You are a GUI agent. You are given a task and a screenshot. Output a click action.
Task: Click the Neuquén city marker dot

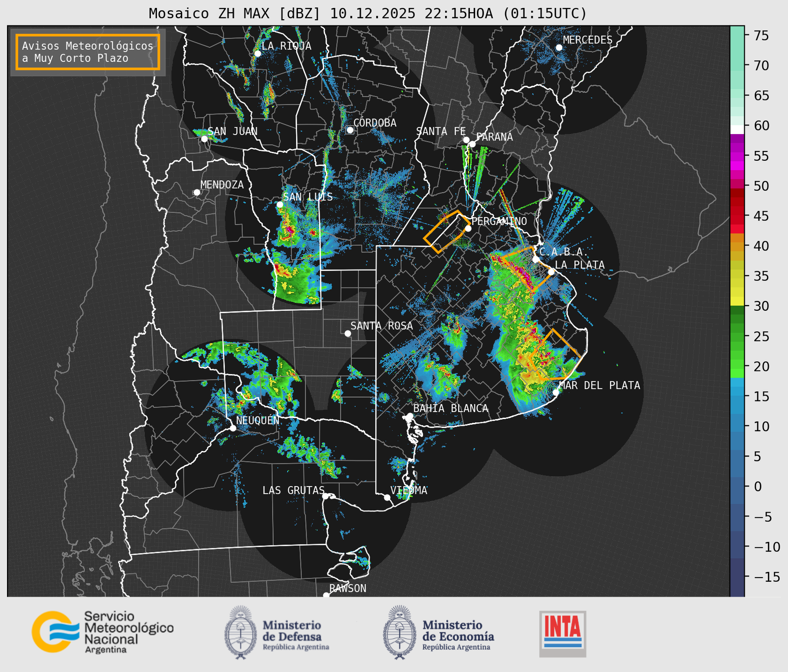(233, 428)
